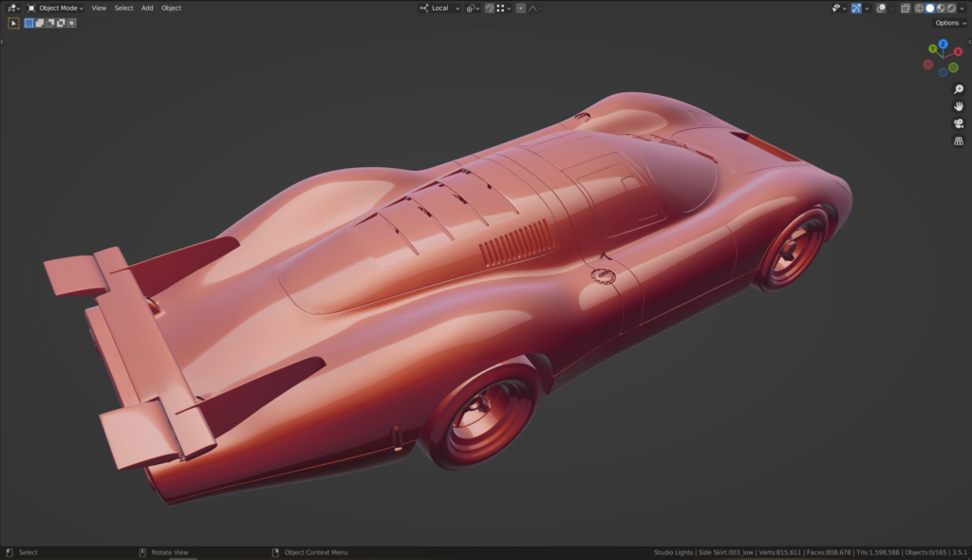The image size is (972, 560).
Task: Snap view to negative Z axis
Action: point(943,72)
